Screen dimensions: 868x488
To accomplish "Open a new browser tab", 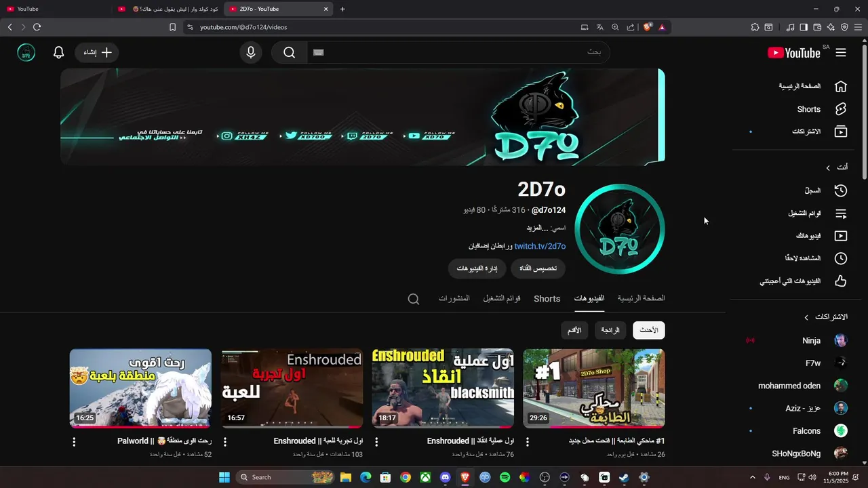I will coord(342,9).
